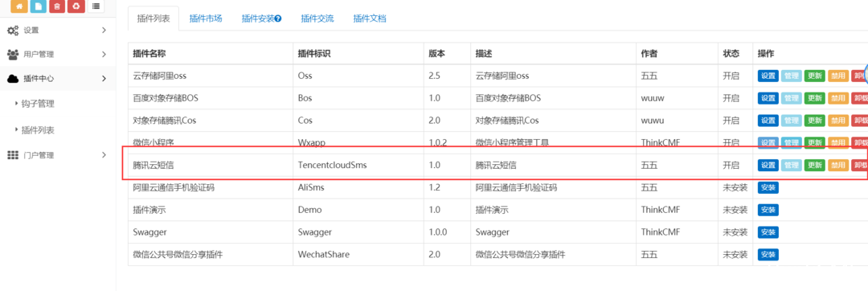The image size is (868, 291).
Task: Click the cloud icon beside 插件中心
Action: pyautogui.click(x=13, y=79)
